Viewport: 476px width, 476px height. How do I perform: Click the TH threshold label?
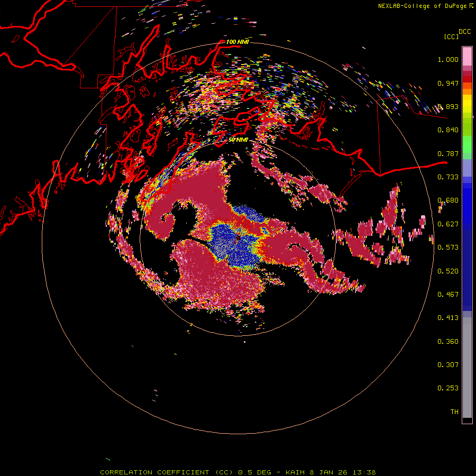pyautogui.click(x=454, y=411)
